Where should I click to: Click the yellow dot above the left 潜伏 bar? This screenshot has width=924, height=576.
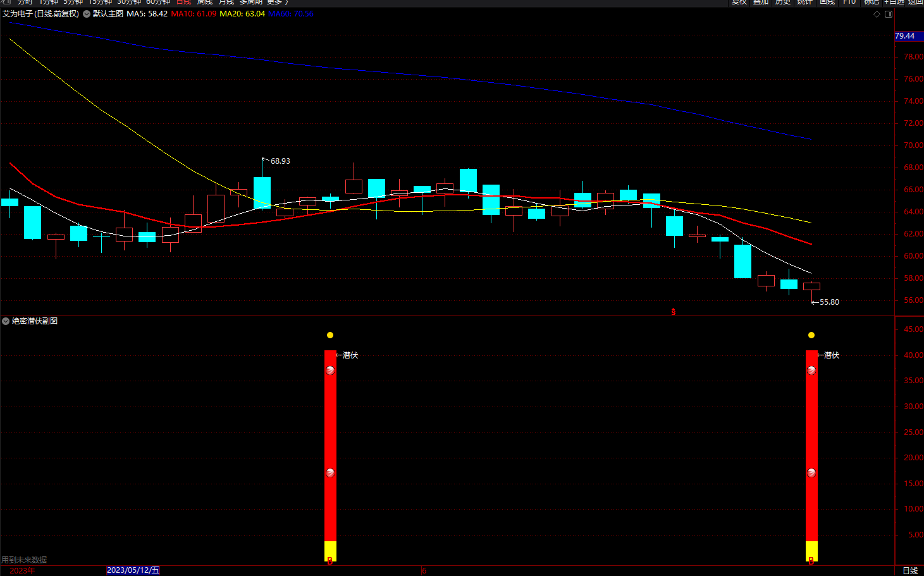click(x=330, y=335)
